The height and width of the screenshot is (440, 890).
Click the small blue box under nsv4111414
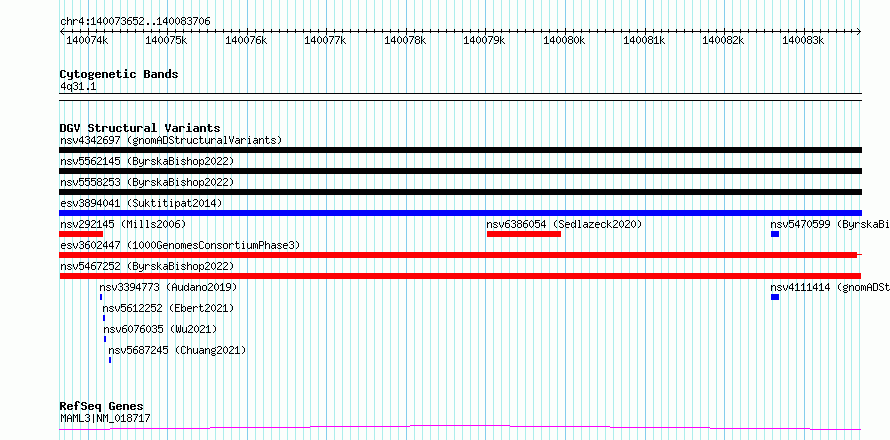click(775, 297)
